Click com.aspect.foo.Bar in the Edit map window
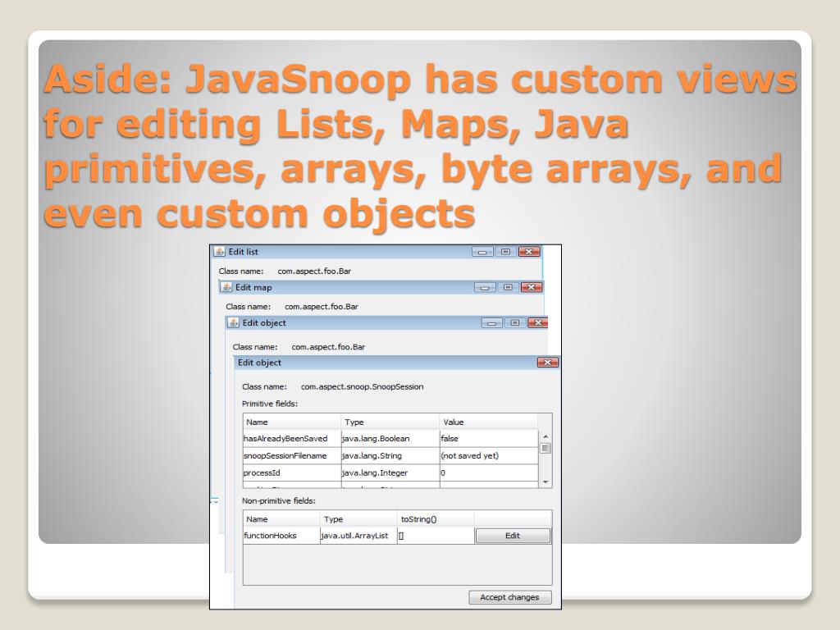Viewport: 840px width, 630px height. pos(322,307)
